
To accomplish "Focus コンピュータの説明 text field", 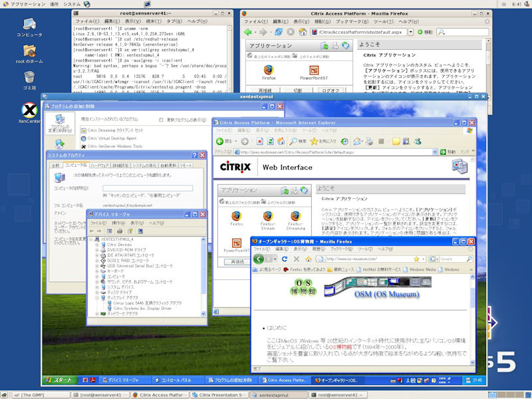I will coord(148,188).
